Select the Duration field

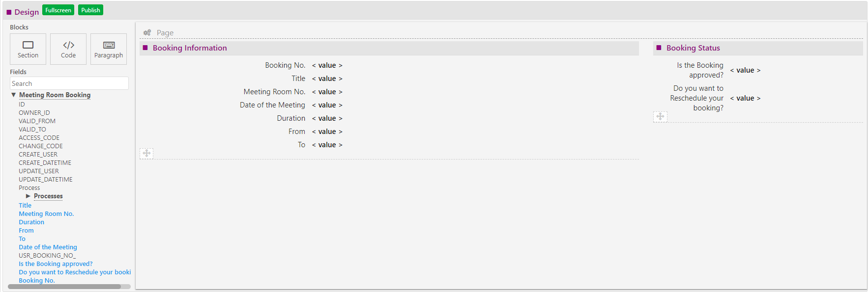[31, 222]
